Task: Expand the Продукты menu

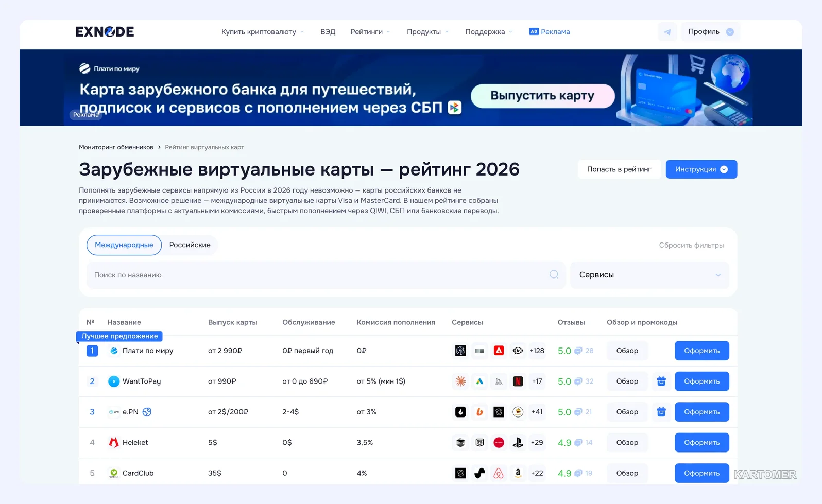Action: coord(428,32)
